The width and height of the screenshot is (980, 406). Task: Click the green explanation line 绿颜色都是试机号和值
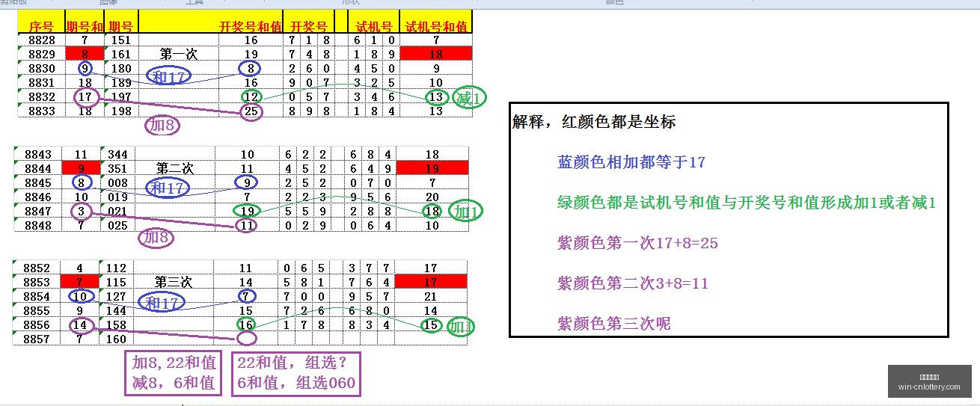(747, 203)
